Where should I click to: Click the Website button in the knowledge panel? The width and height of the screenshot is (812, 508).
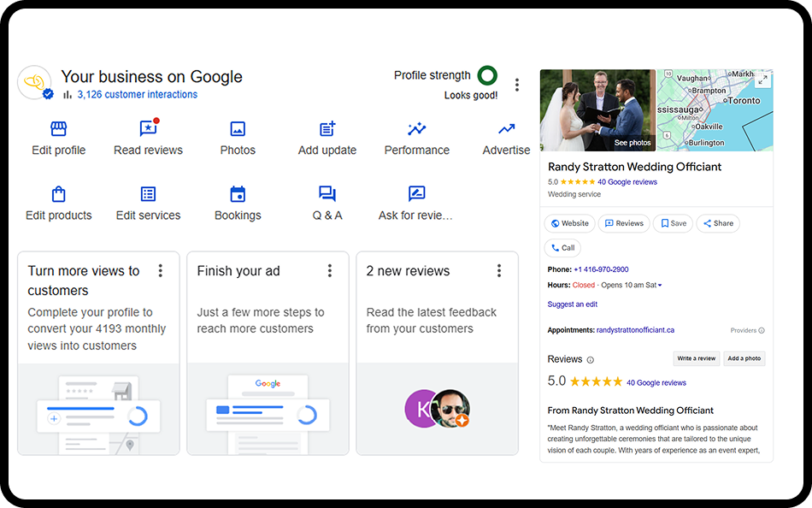tap(569, 223)
